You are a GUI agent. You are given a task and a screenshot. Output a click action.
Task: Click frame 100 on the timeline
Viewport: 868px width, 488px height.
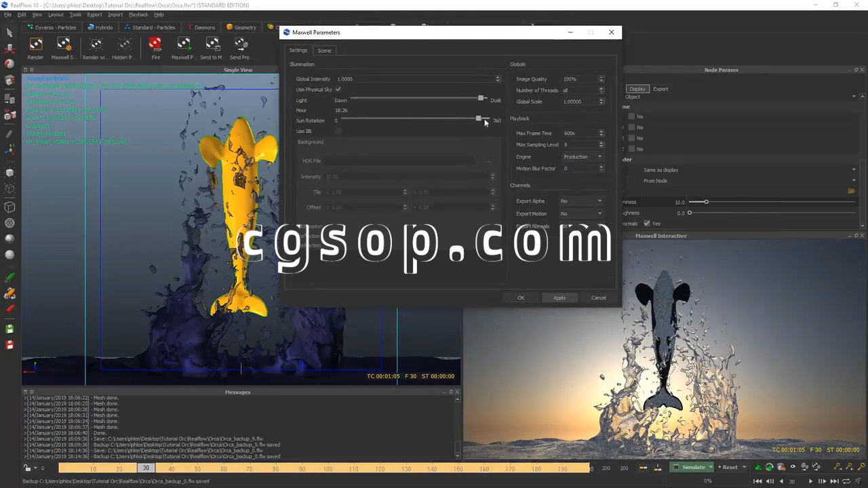coord(328,468)
